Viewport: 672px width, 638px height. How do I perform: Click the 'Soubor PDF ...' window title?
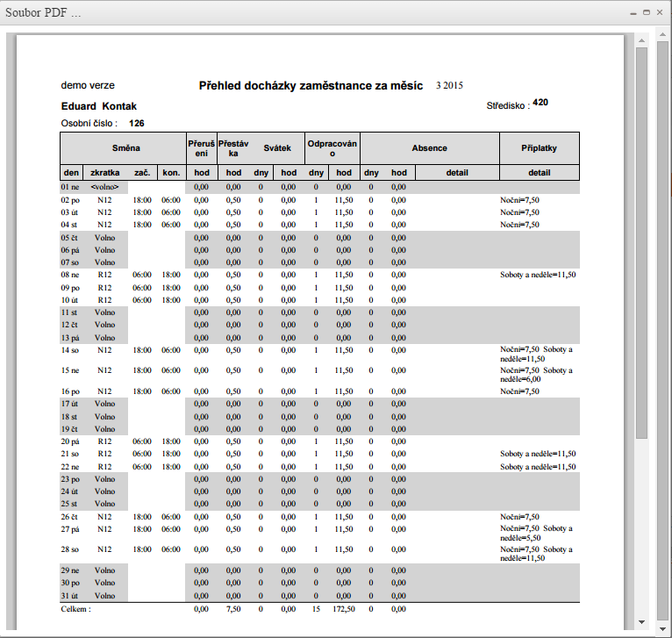tap(44, 14)
